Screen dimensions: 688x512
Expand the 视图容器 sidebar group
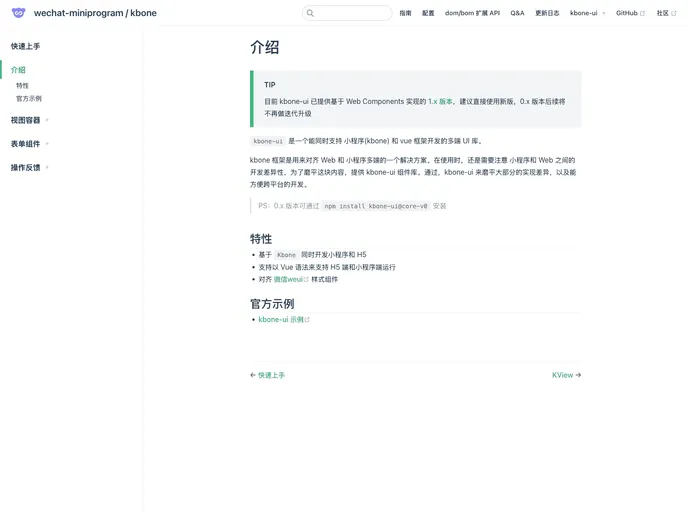29,120
